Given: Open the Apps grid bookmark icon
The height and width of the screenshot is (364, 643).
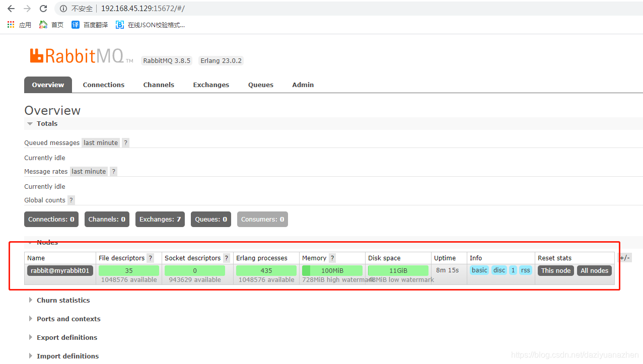Looking at the screenshot, I should [11, 25].
